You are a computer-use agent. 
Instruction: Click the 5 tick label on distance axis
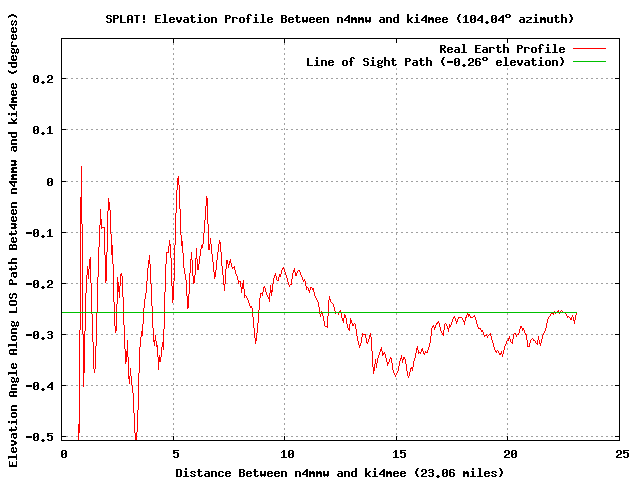(174, 453)
